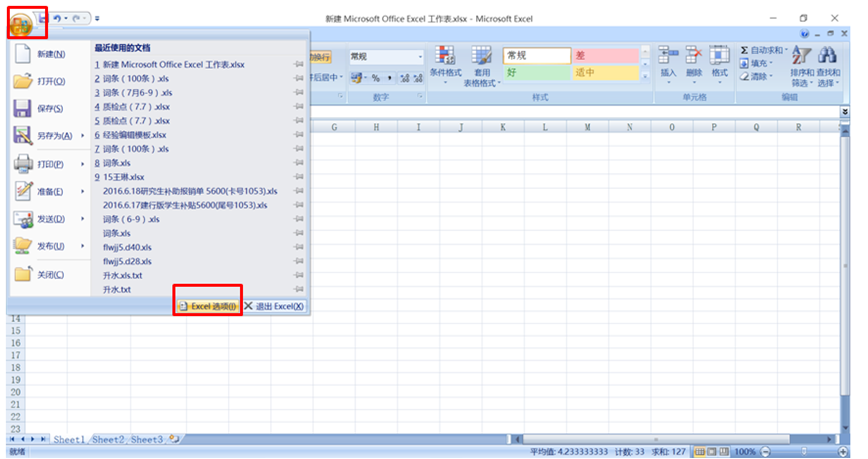Image resolution: width=868 pixels, height=459 pixels.
Task: Click the Print (打印) printer icon
Action: 23,163
